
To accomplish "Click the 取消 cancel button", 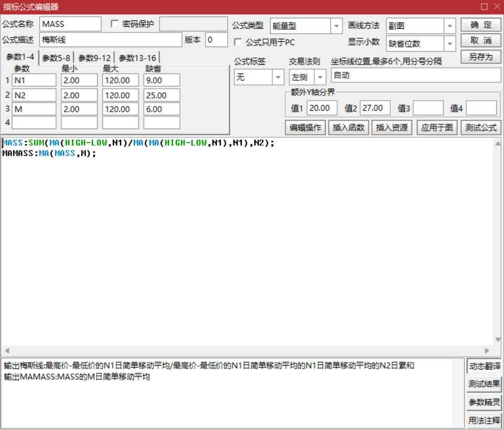I will 481,40.
